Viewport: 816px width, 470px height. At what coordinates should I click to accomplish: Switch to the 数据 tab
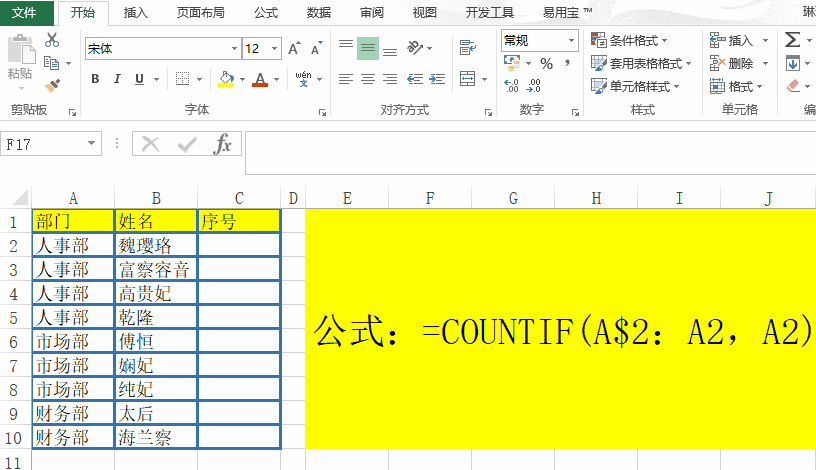pos(318,12)
